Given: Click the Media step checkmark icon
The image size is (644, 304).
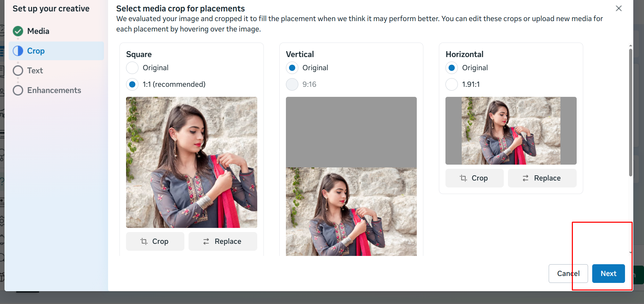Looking at the screenshot, I should coord(18,31).
